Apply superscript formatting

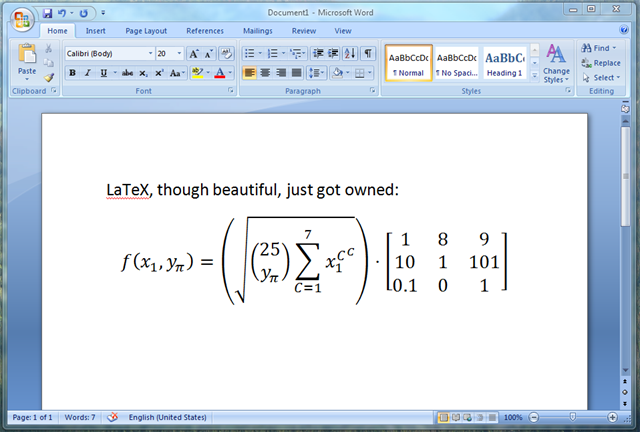pyautogui.click(x=159, y=73)
